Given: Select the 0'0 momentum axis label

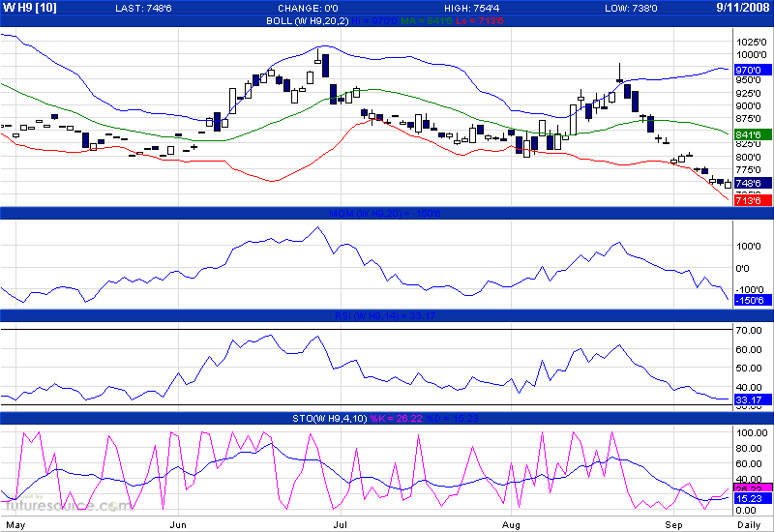Looking at the screenshot, I should 742,269.
